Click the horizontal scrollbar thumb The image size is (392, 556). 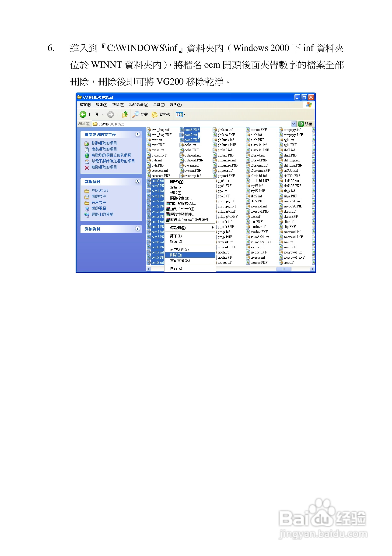[x=283, y=269]
